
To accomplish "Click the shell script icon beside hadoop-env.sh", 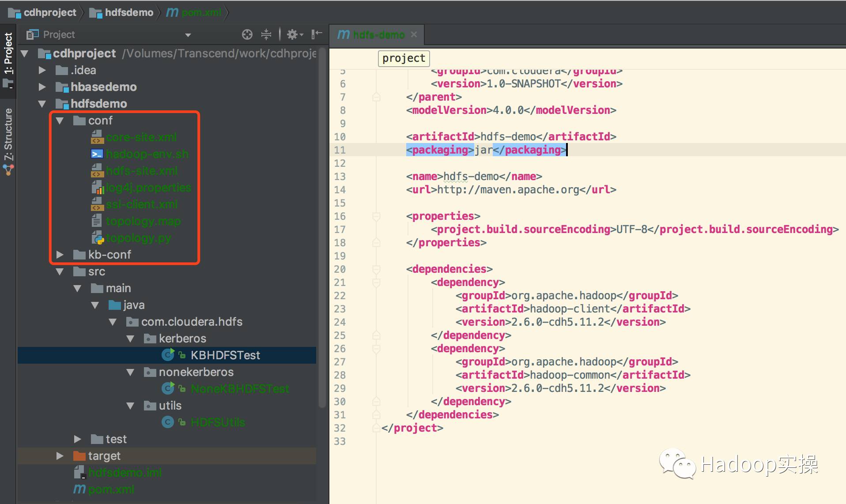I will [x=98, y=154].
